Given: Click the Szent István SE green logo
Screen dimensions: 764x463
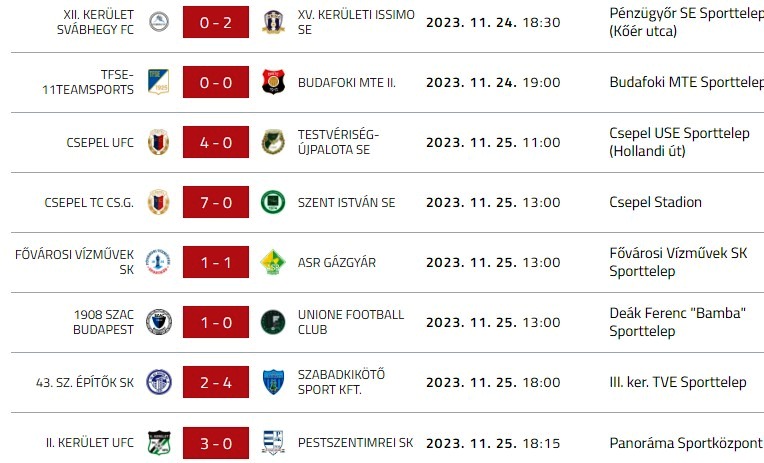Looking at the screenshot, I should point(273,202).
